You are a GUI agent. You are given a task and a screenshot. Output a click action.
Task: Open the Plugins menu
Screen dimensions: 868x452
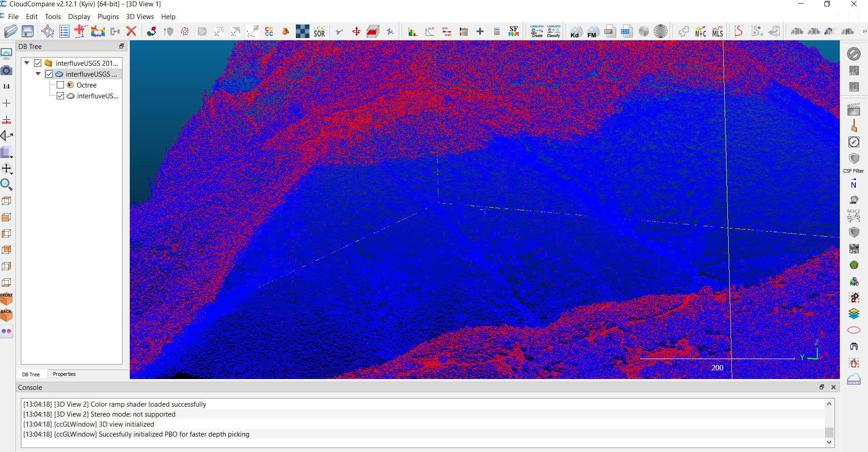click(108, 17)
